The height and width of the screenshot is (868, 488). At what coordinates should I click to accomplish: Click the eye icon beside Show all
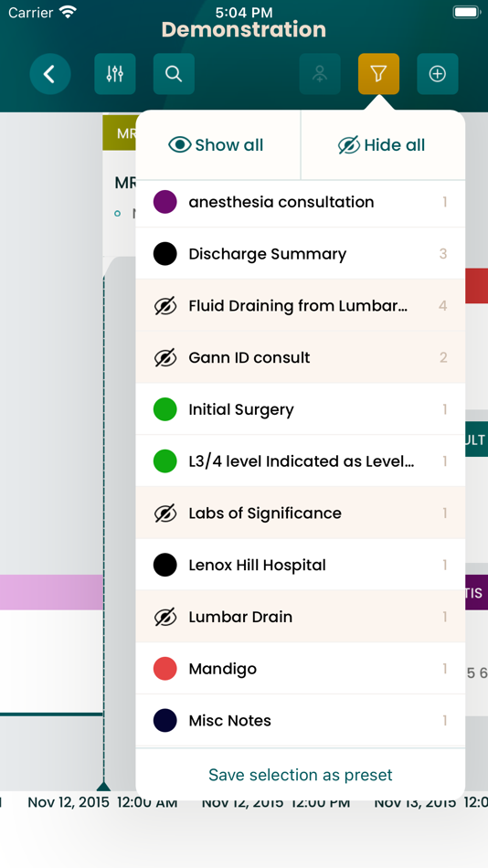coord(179,145)
